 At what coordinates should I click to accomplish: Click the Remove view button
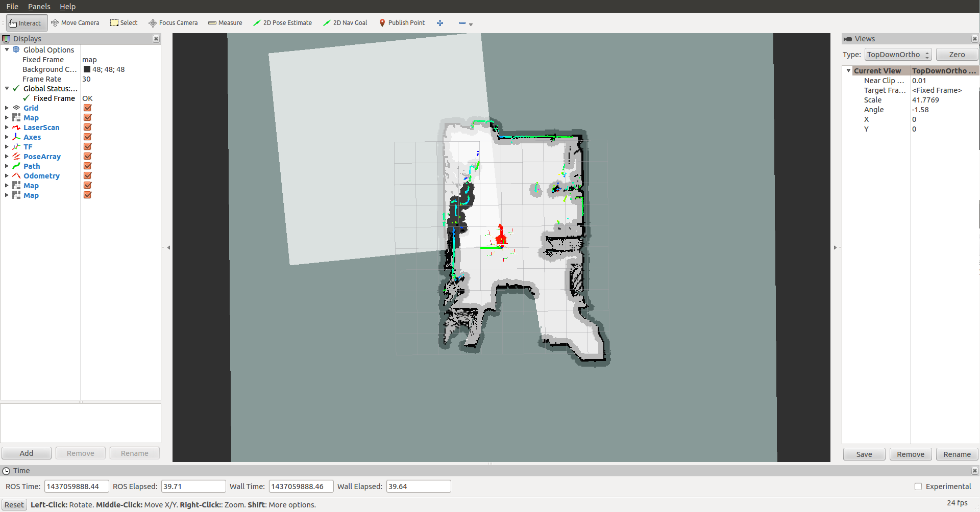tap(911, 454)
